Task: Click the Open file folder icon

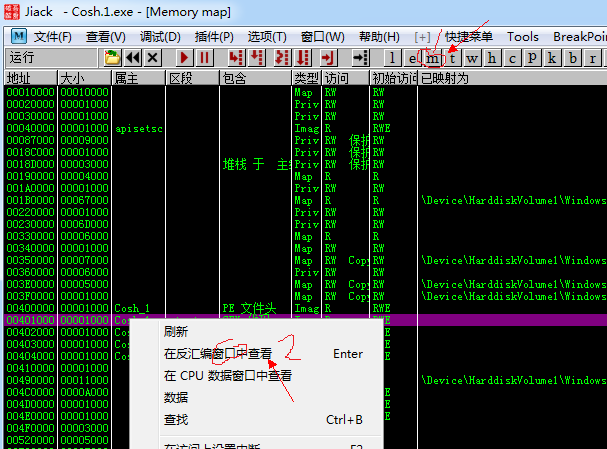Action: click(x=113, y=58)
